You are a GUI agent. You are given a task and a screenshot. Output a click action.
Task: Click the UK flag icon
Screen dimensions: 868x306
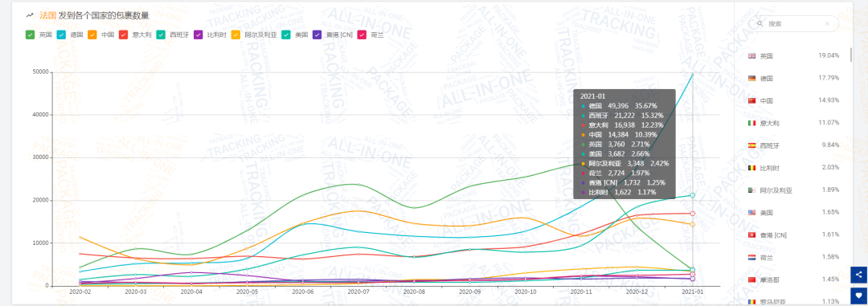click(751, 56)
